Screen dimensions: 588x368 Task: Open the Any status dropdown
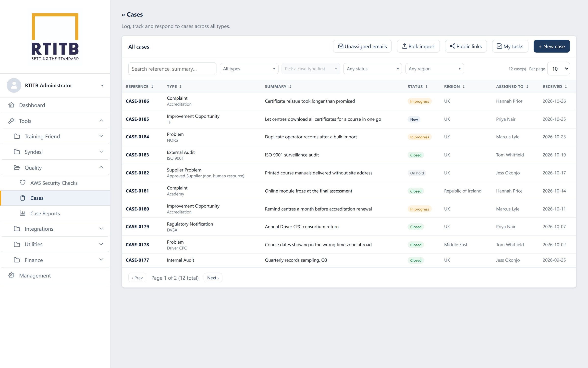click(x=372, y=69)
